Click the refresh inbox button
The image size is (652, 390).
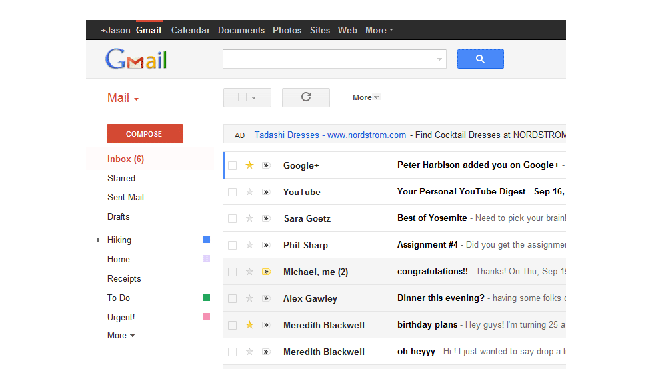306,97
